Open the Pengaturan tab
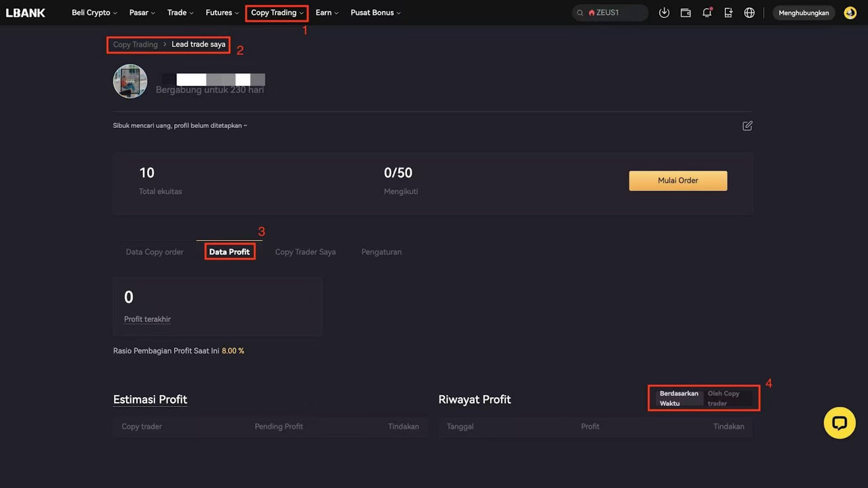The height and width of the screenshot is (488, 868). coord(381,252)
